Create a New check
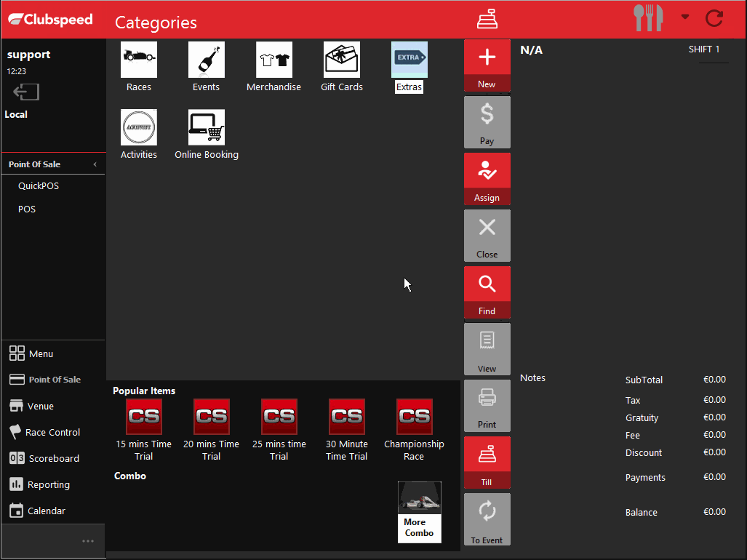The height and width of the screenshot is (560, 747). click(x=487, y=65)
